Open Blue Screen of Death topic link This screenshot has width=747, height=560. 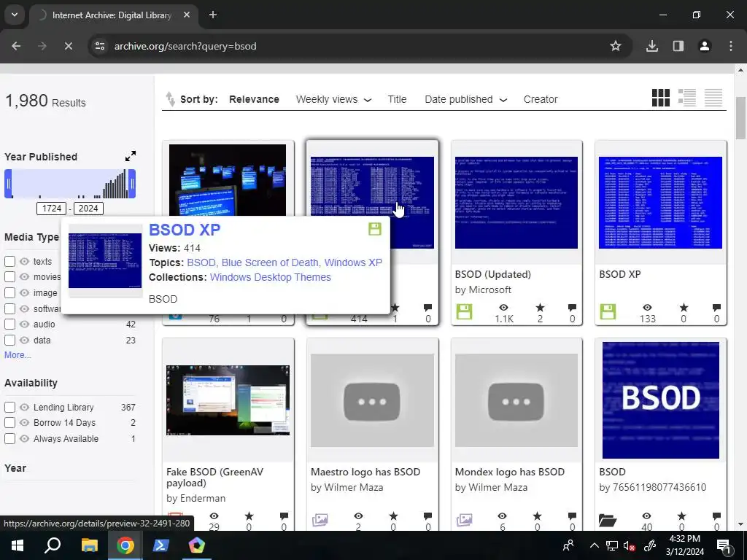click(x=270, y=262)
